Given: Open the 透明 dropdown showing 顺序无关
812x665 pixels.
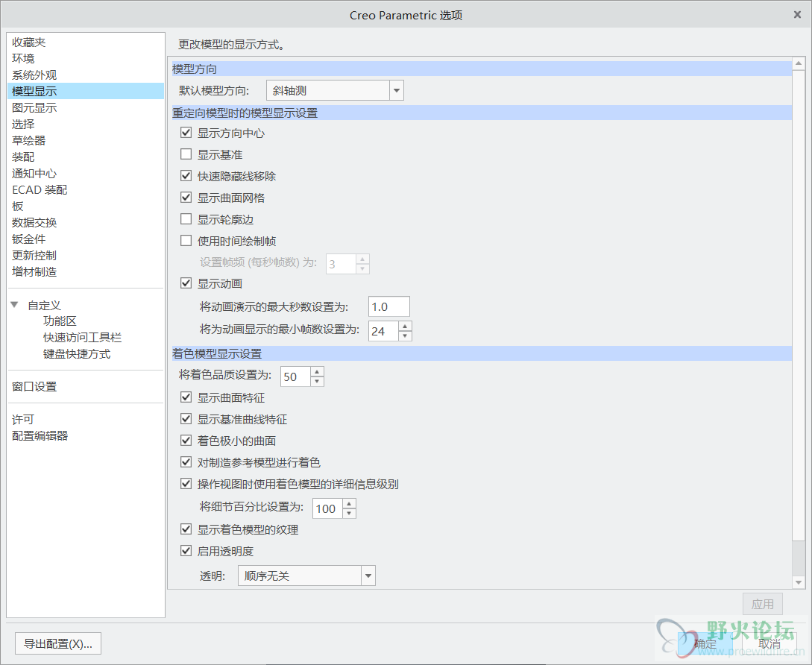Looking at the screenshot, I should tap(306, 576).
